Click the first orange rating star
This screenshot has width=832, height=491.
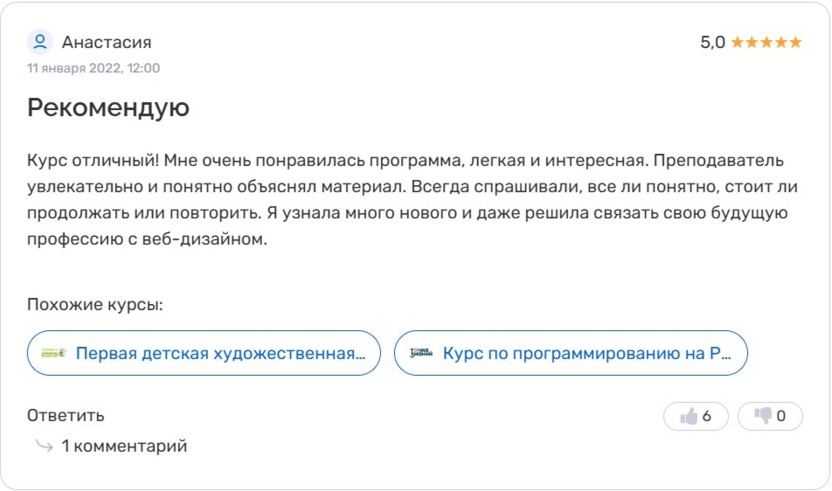(737, 43)
